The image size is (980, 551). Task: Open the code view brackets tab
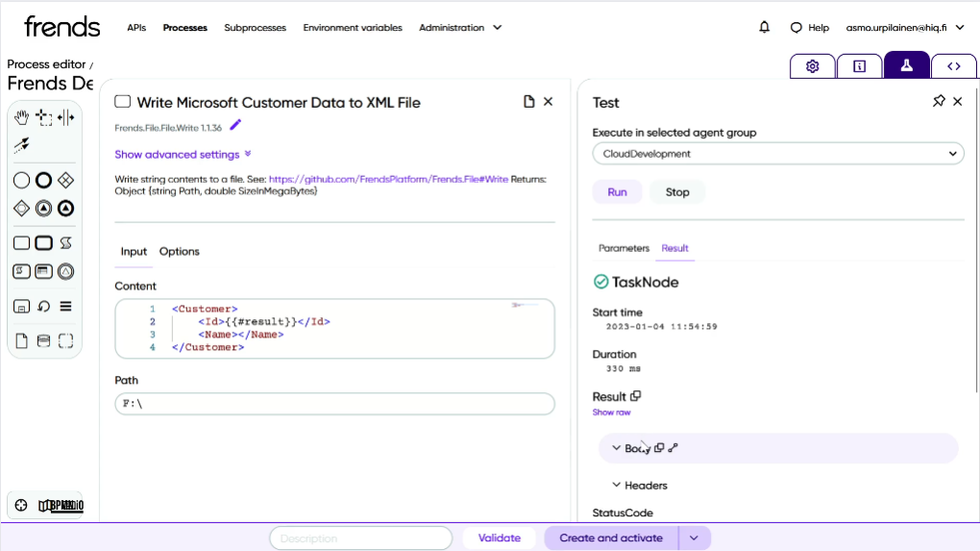pos(954,66)
